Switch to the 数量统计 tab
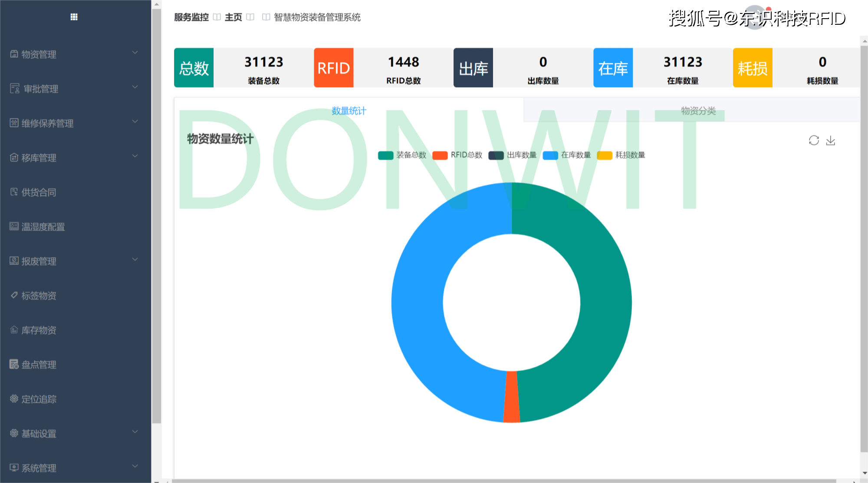The image size is (868, 483). (349, 111)
